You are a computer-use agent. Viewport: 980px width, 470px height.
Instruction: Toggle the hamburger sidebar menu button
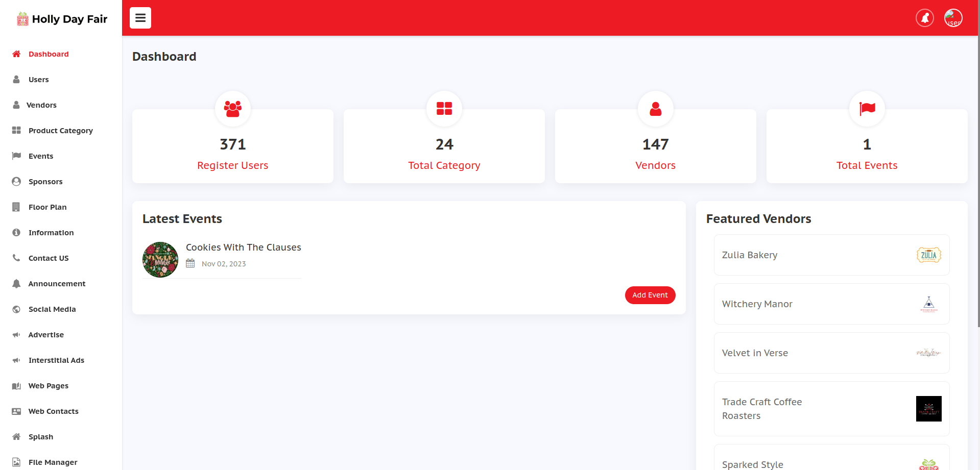point(140,18)
